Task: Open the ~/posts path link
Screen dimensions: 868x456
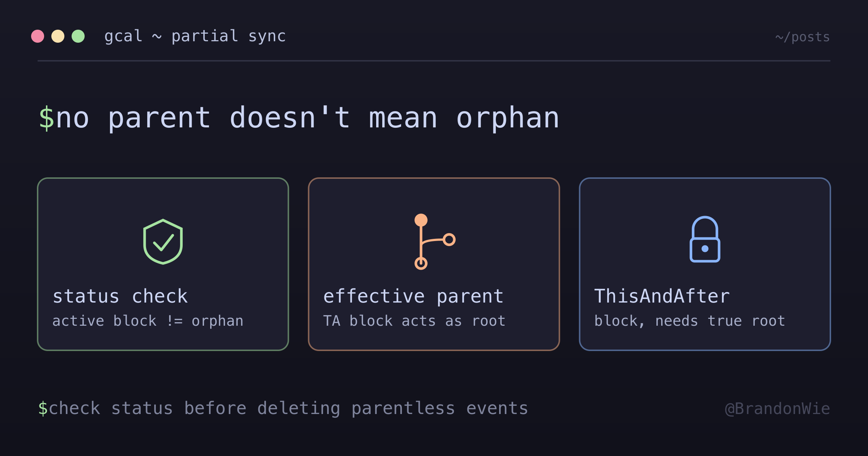Action: 803,37
